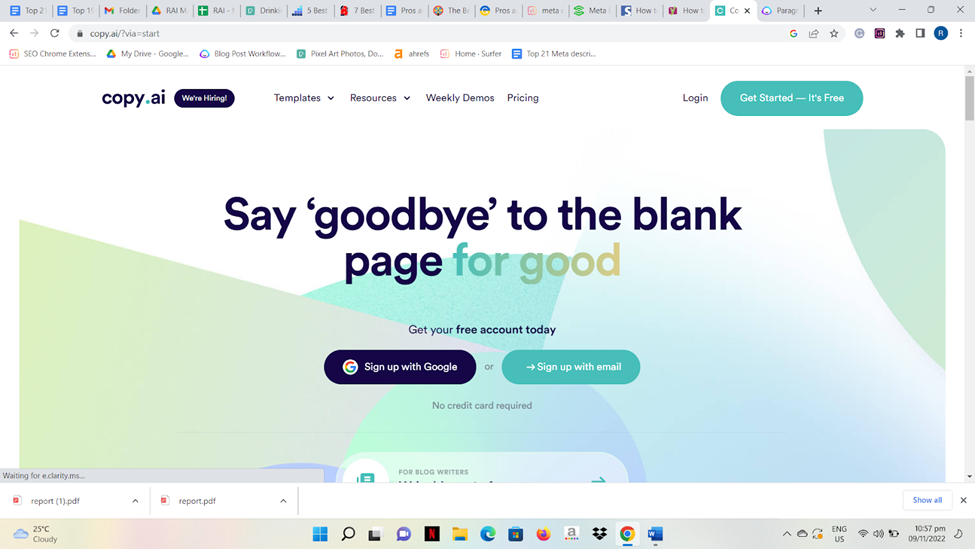The width and height of the screenshot is (975, 549).
Task: Expand the Resources dropdown menu
Action: pos(380,98)
